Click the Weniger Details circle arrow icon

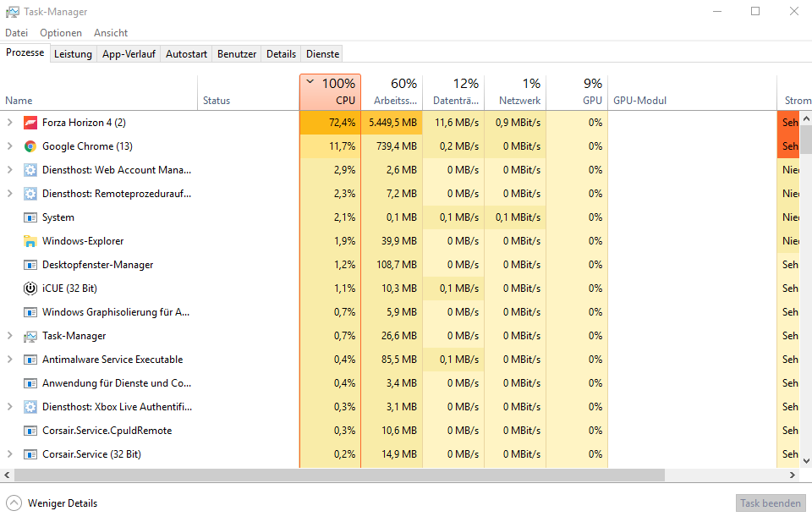(14, 503)
